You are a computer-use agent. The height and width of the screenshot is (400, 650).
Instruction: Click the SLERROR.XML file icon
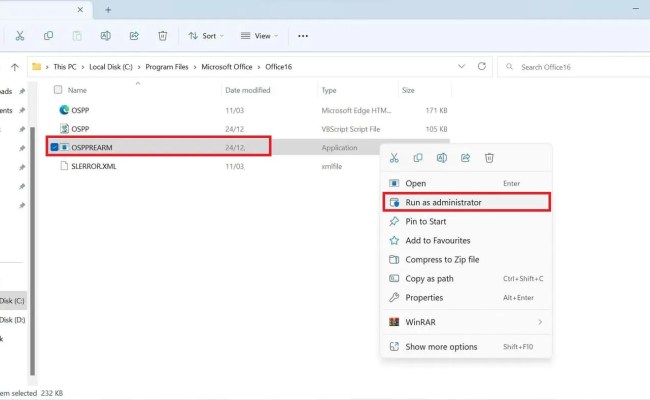coord(64,166)
